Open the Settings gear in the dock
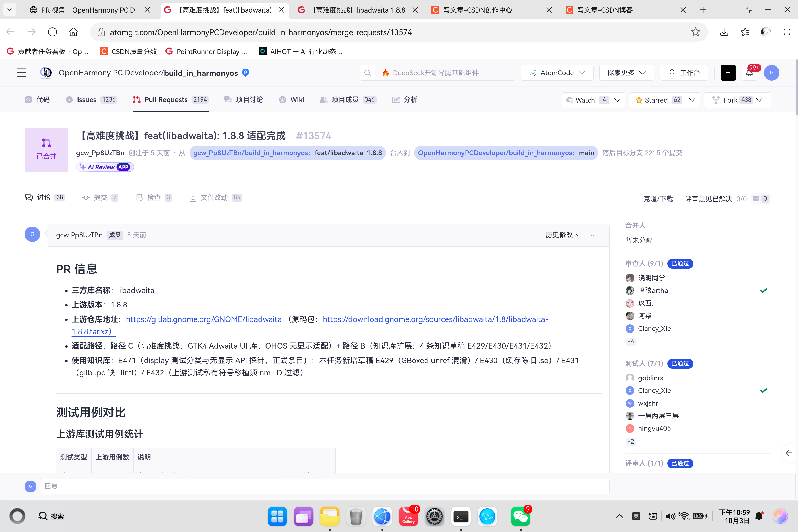The width and height of the screenshot is (798, 532). (x=435, y=516)
